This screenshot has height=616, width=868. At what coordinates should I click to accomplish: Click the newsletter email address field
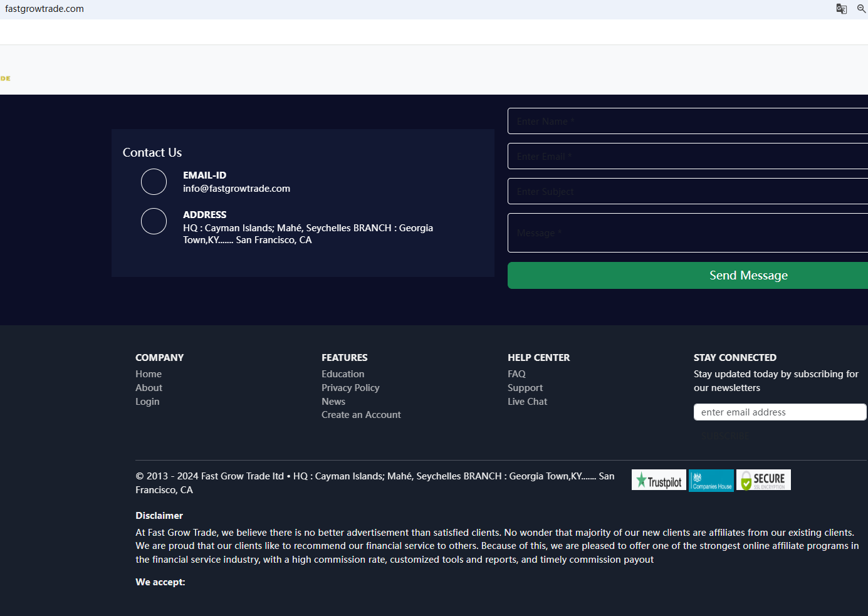click(x=780, y=412)
